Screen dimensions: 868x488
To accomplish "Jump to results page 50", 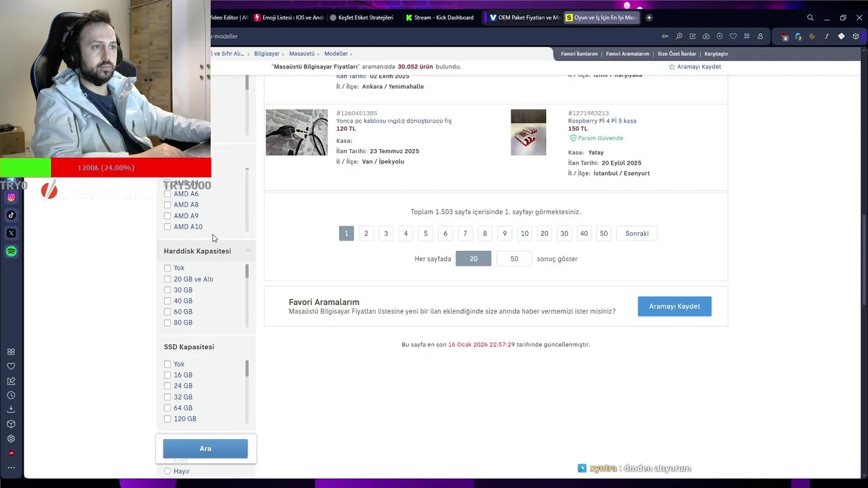I will (x=604, y=233).
